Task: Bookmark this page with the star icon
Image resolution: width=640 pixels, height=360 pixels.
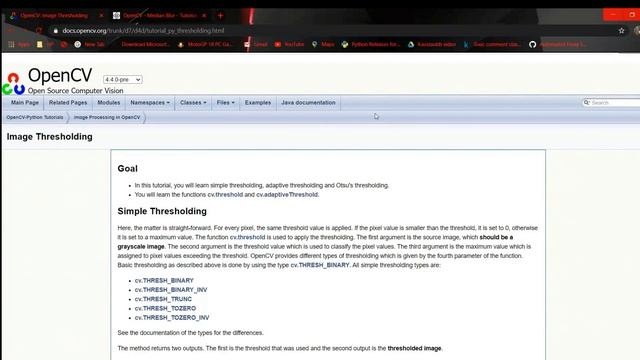Action: (621, 31)
